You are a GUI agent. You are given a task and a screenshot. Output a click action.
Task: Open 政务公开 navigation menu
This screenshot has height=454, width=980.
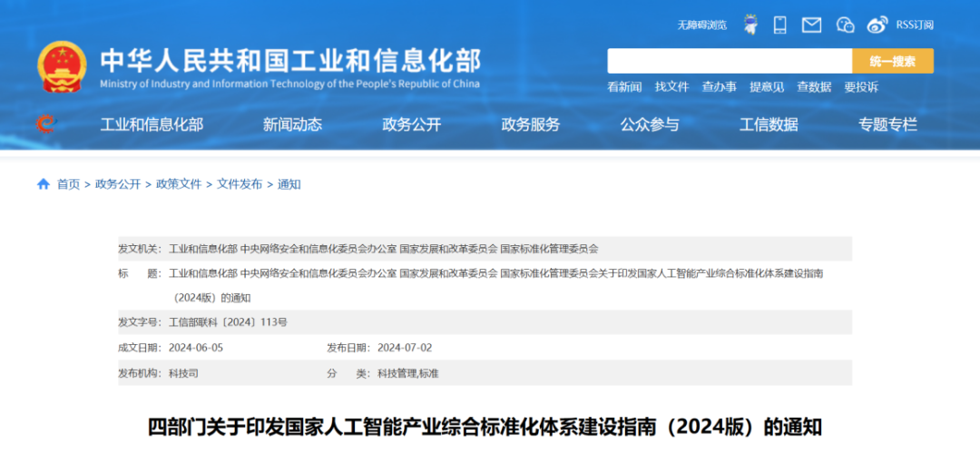(412, 124)
